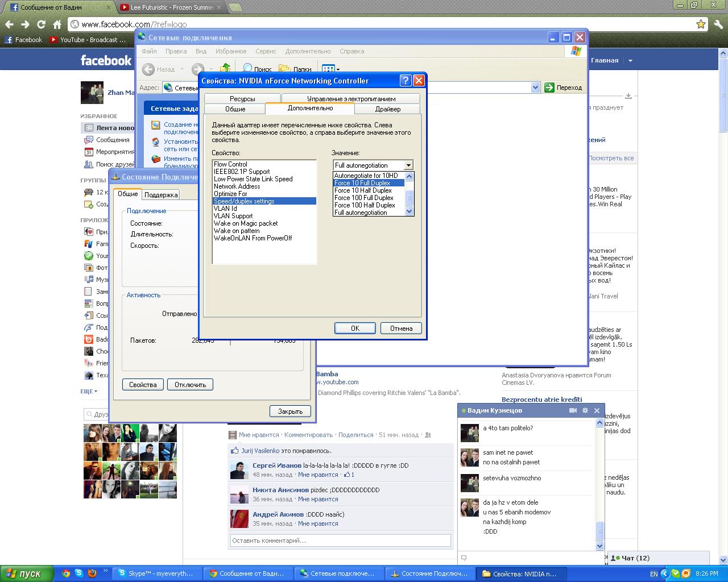Switch to Поддержка tab in status window
The width and height of the screenshot is (728, 582).
[160, 195]
